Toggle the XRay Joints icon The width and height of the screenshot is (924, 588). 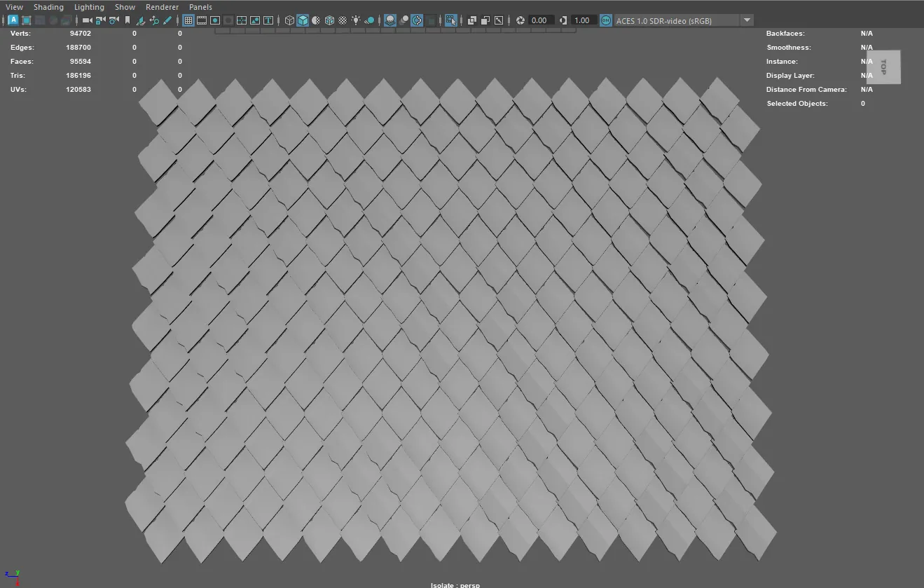tap(499, 20)
